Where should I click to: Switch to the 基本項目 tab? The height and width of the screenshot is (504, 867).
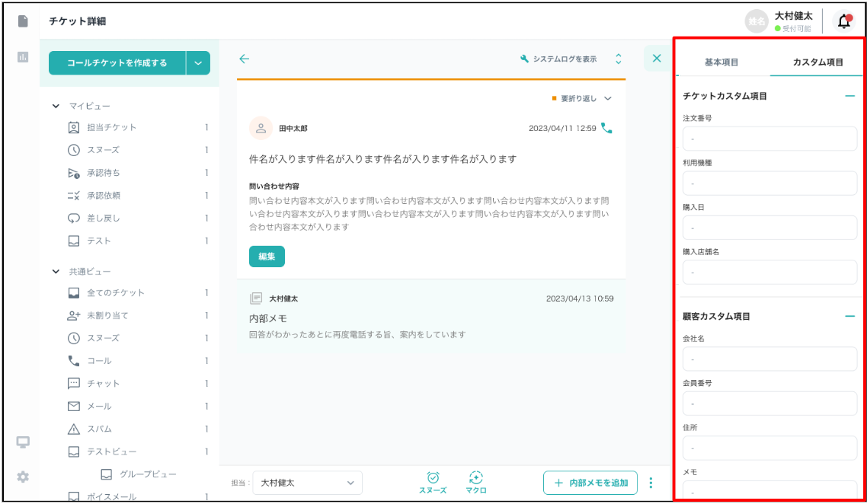tap(721, 62)
